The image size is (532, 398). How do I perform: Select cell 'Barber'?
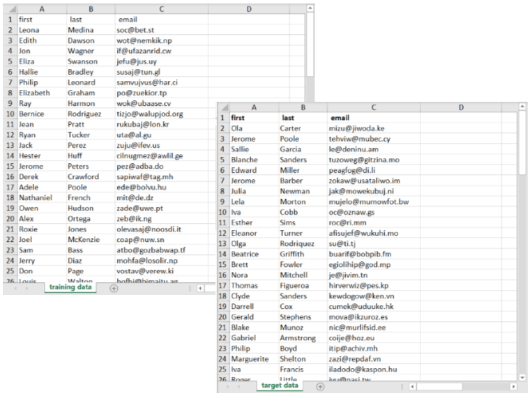click(x=303, y=181)
